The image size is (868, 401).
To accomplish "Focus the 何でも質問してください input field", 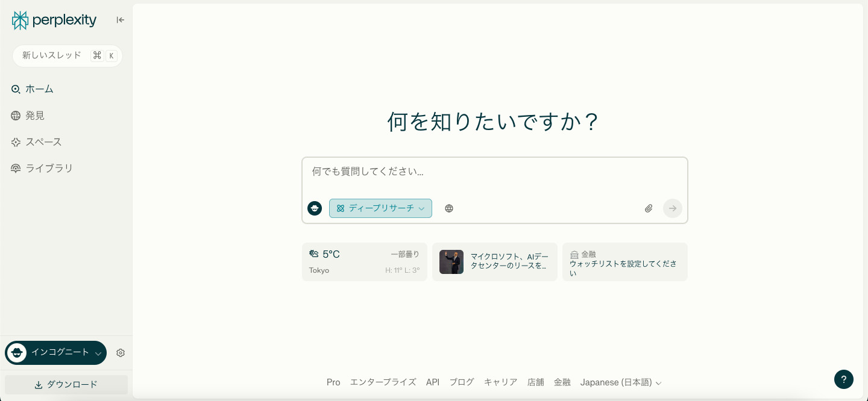I will [x=494, y=172].
